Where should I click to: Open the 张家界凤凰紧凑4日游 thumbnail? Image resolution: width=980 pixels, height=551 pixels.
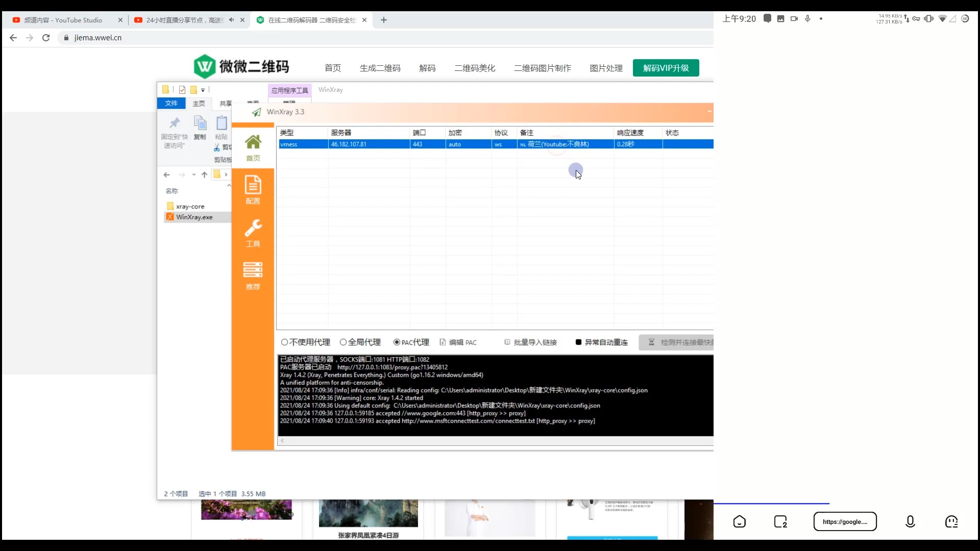click(x=368, y=513)
